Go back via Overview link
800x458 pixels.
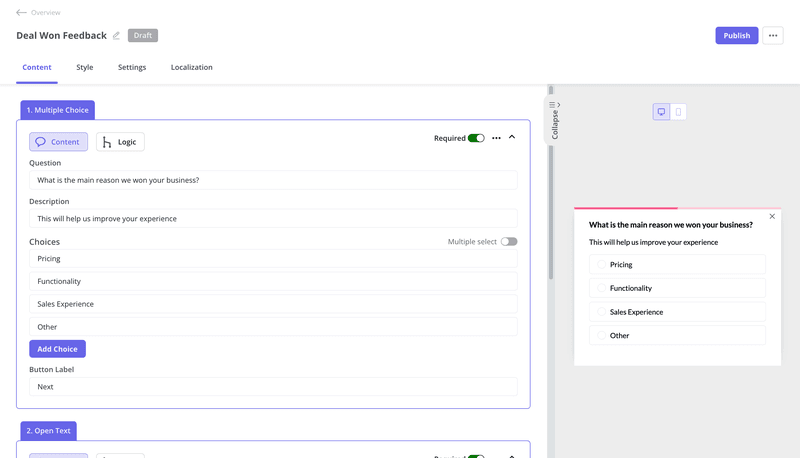[45, 12]
